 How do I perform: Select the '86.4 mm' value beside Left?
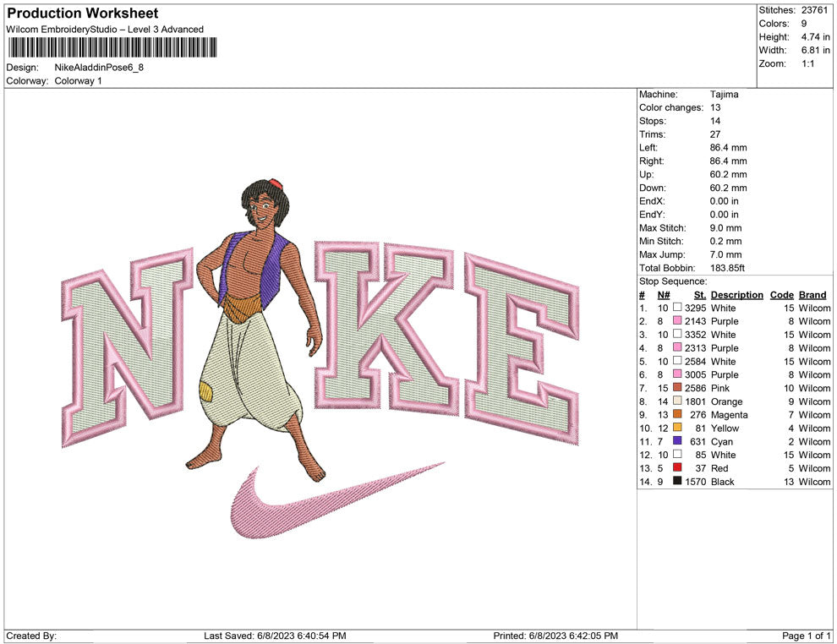[x=728, y=147]
